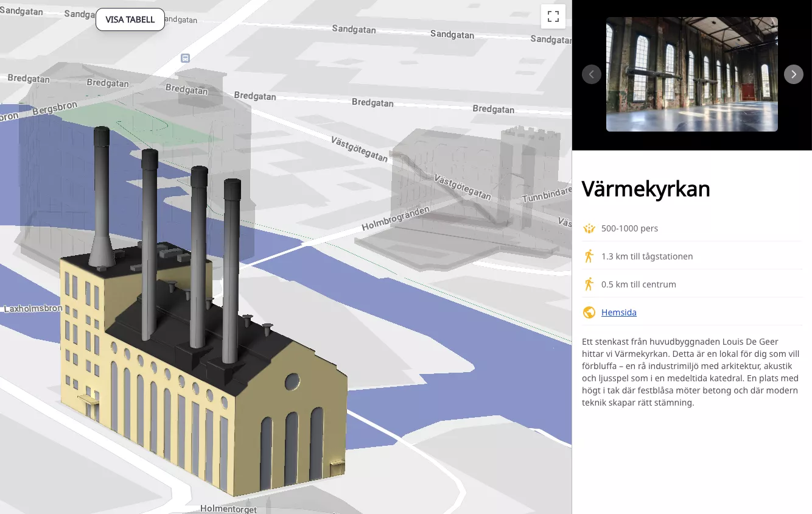
Task: Open the industrial hall photo in the gallery
Action: pyautogui.click(x=691, y=74)
